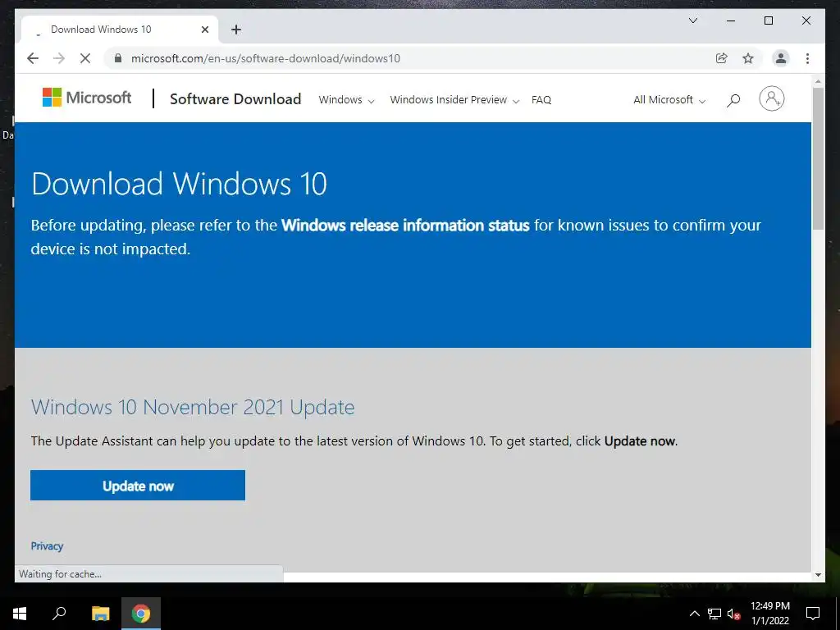
Task: Open the FAQ page
Action: [541, 99]
